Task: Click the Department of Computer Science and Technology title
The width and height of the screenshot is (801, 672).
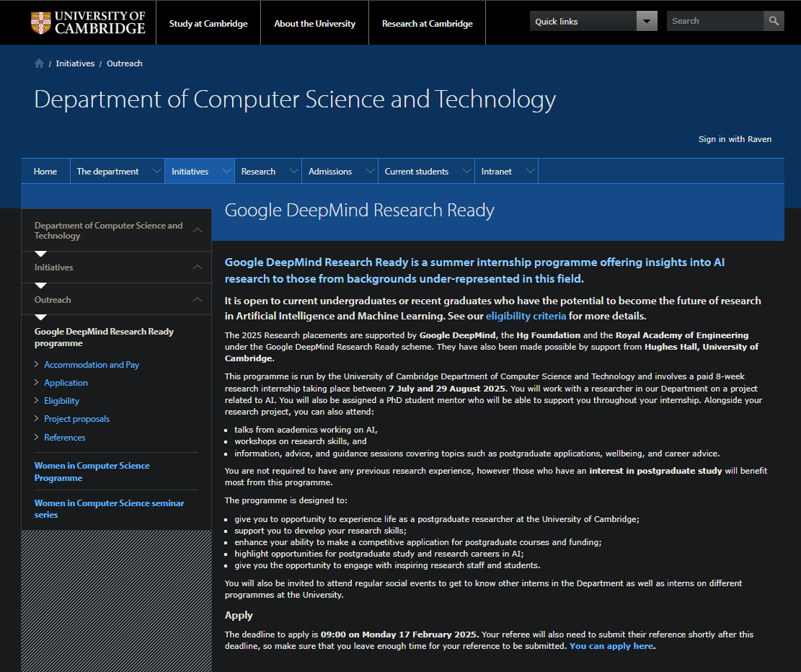Action: (x=295, y=99)
